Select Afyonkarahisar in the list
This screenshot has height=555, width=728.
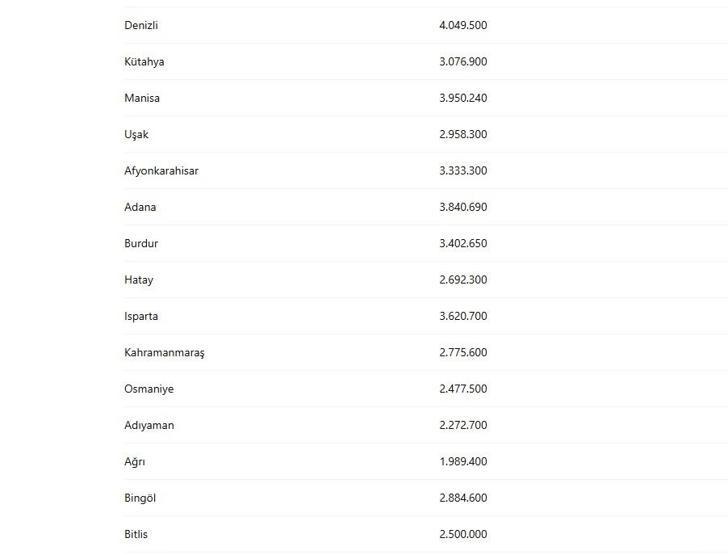(161, 171)
